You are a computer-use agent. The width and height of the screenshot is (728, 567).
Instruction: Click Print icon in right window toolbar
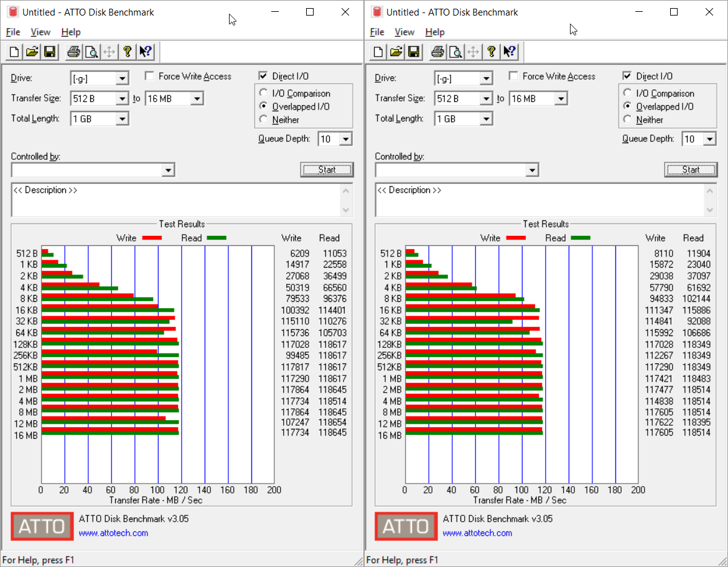coord(437,52)
